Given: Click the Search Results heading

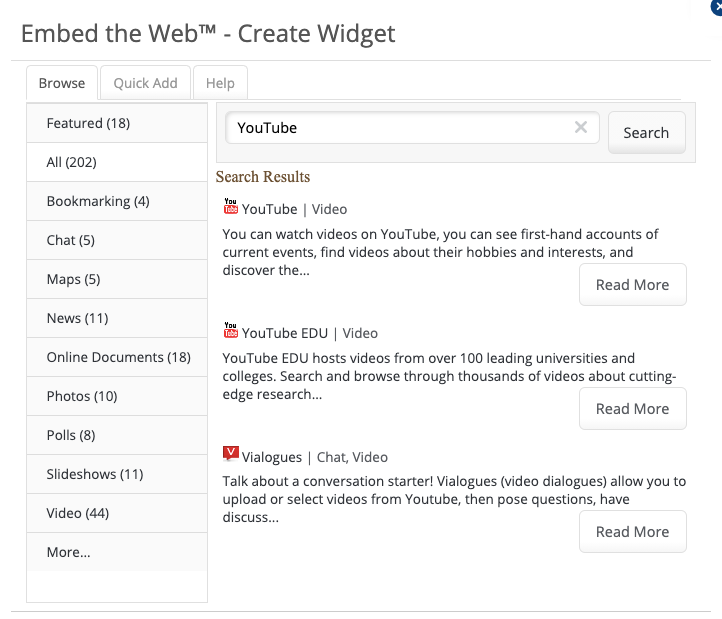Looking at the screenshot, I should click(263, 177).
